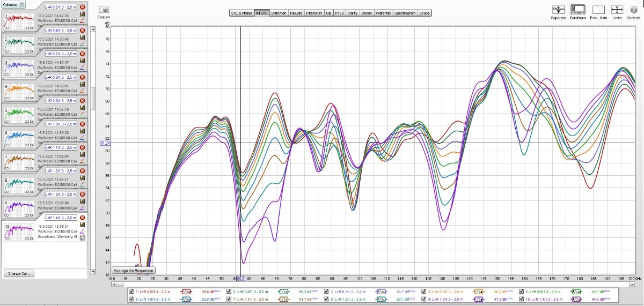Switch to the Spectrogram tab
The image size is (644, 306).
click(405, 13)
